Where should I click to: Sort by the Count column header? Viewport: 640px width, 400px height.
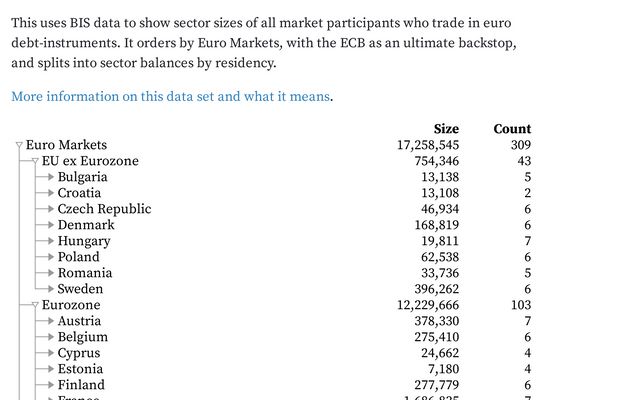[512, 129]
